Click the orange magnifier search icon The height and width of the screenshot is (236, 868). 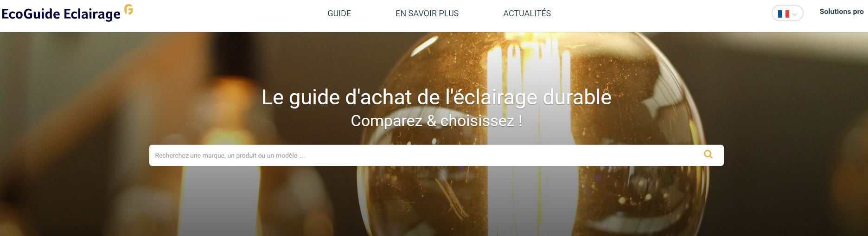click(x=708, y=154)
